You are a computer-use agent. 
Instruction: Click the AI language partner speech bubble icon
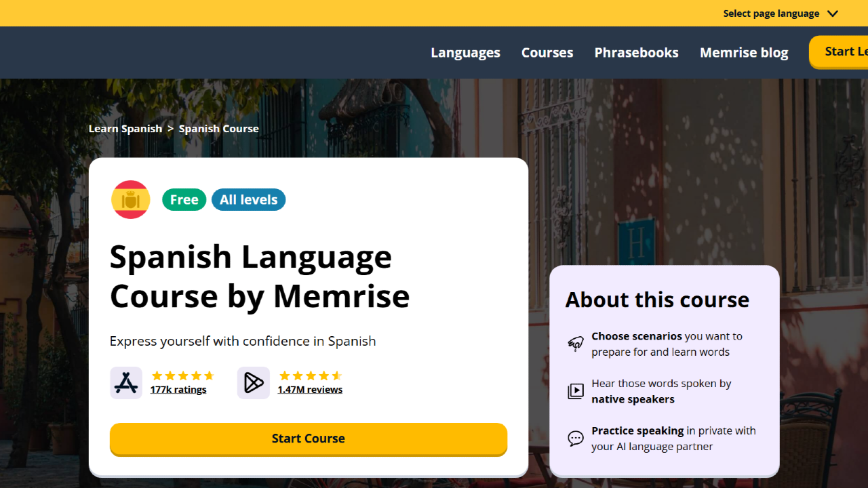(x=575, y=439)
